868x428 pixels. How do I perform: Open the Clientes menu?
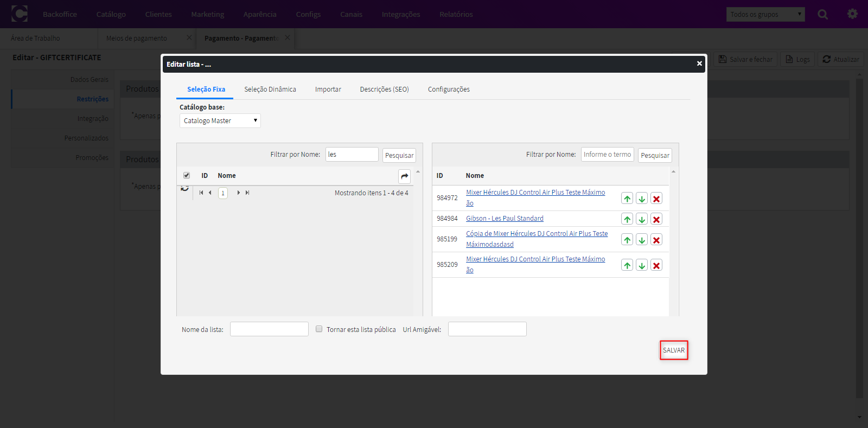coord(158,14)
